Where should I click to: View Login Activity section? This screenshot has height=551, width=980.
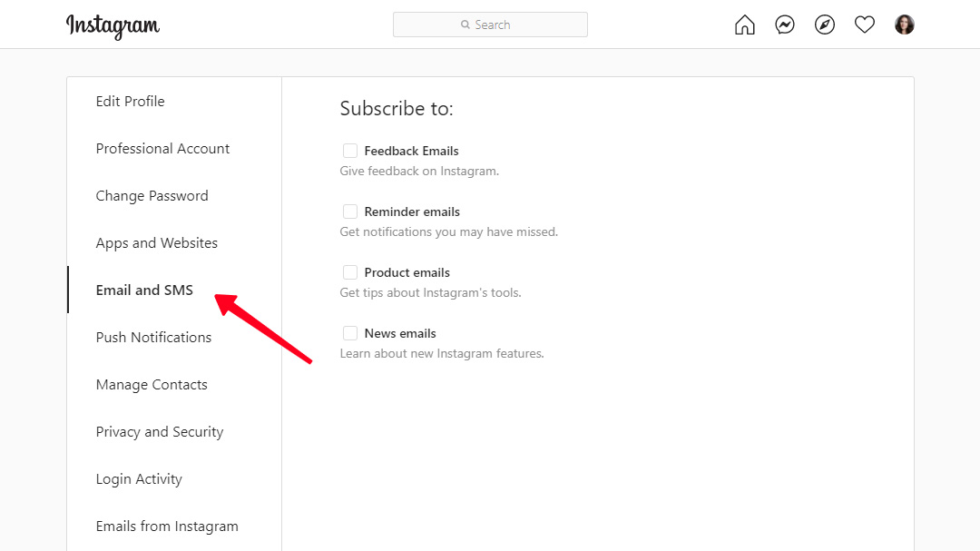click(139, 479)
